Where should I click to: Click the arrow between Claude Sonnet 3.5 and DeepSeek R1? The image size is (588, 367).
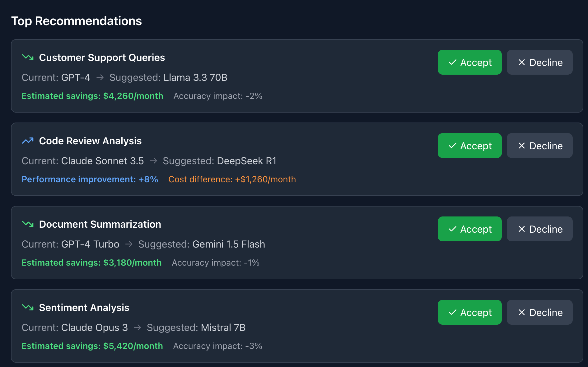tap(153, 161)
